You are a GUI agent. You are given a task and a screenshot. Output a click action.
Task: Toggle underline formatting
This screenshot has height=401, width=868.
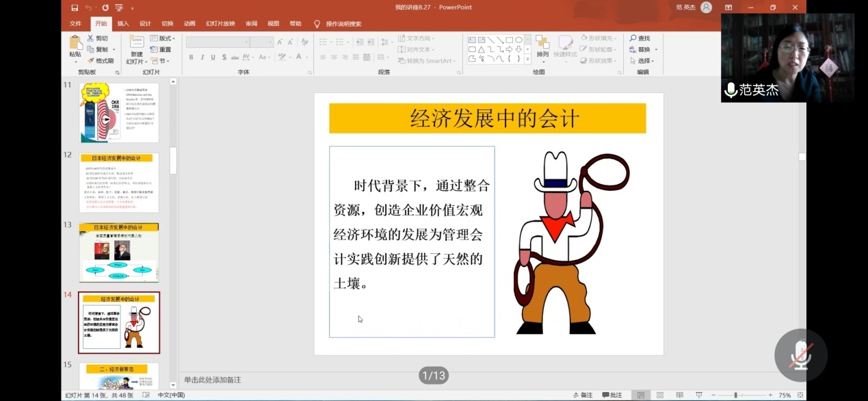[213, 57]
